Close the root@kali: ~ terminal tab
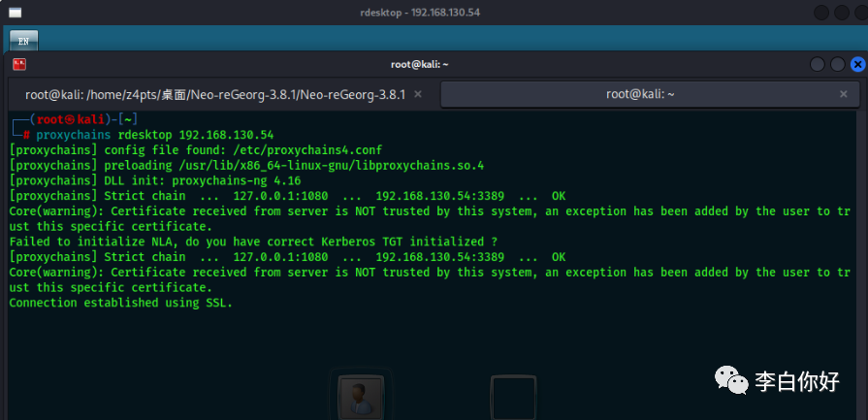 pos(843,95)
